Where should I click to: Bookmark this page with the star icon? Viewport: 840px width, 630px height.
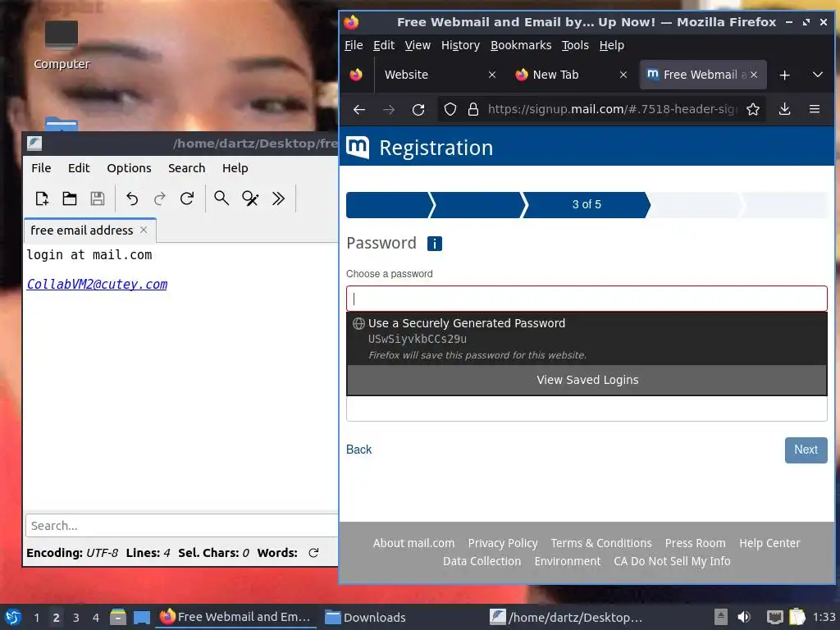click(x=753, y=109)
